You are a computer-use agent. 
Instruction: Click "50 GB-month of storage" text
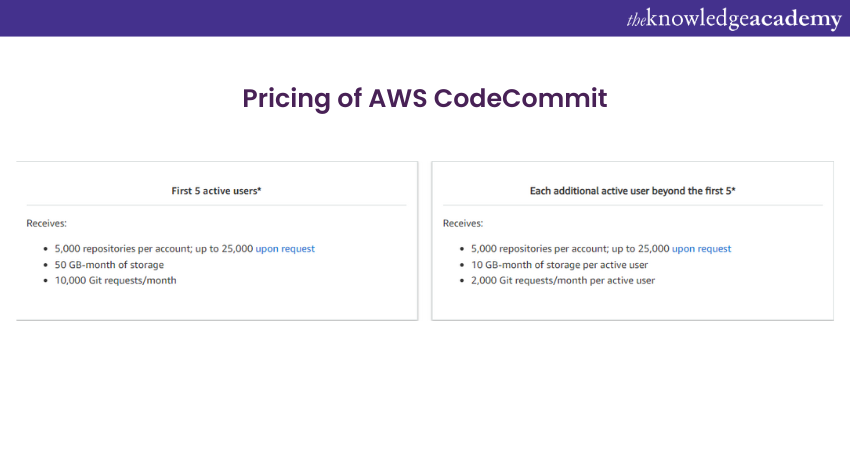point(110,265)
